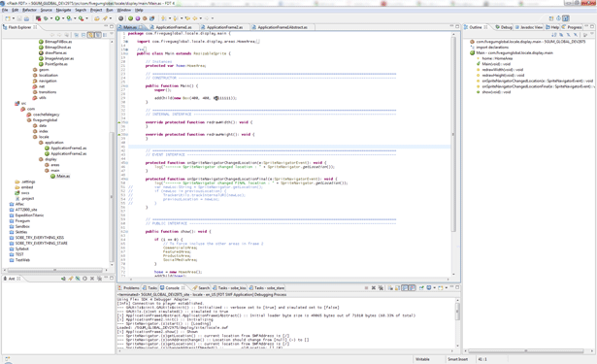The image size is (597, 364).
Task: Open the Debug launch dropdown arrow
Action: click(51, 18)
